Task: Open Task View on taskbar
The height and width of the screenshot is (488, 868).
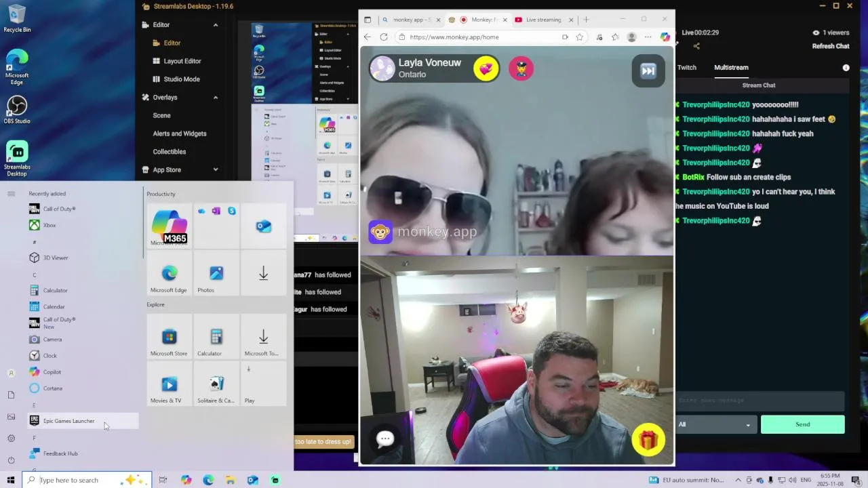Action: click(x=163, y=480)
